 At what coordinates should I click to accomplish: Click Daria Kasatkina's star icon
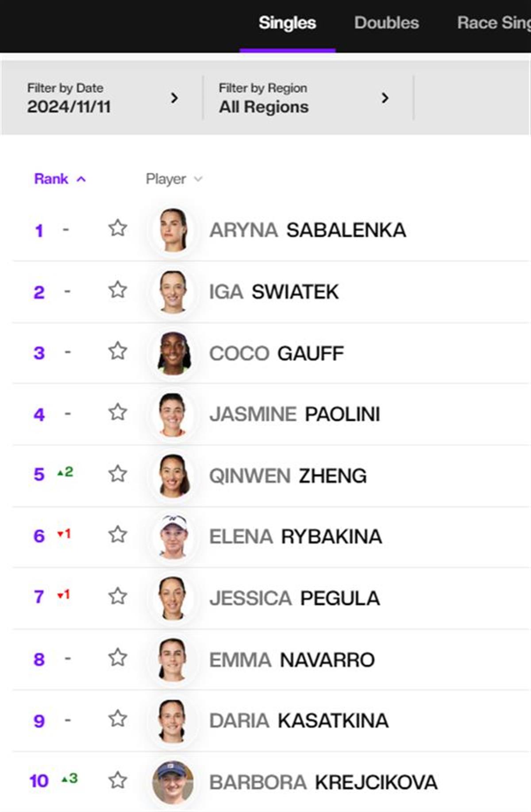pyautogui.click(x=118, y=719)
